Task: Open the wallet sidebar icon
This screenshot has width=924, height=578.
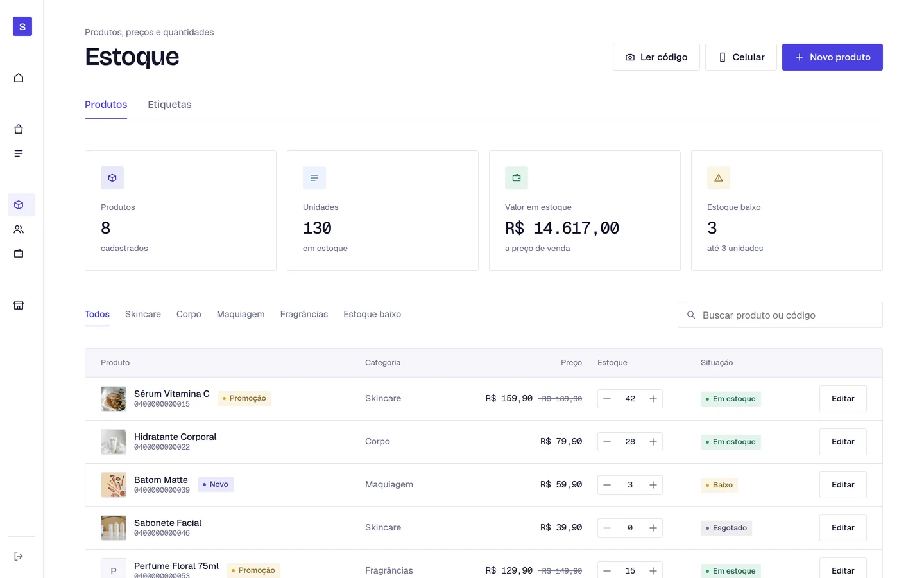Action: point(19,254)
